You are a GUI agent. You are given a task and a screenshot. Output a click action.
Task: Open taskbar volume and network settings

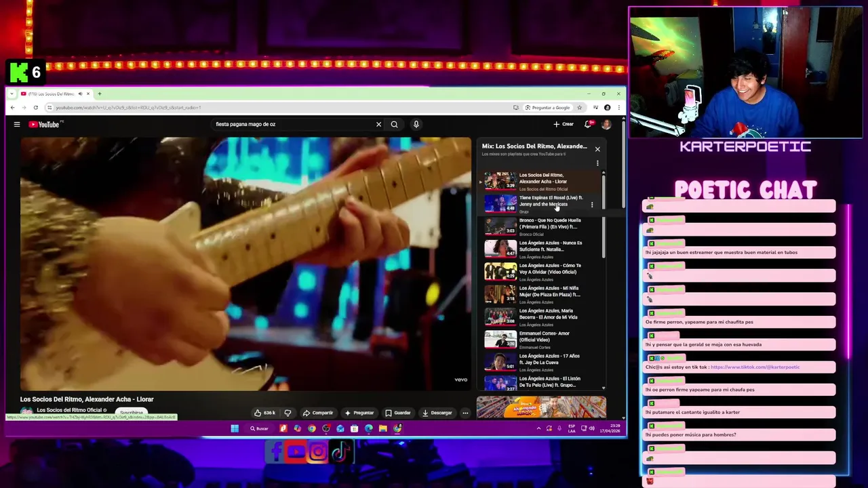[x=589, y=428]
